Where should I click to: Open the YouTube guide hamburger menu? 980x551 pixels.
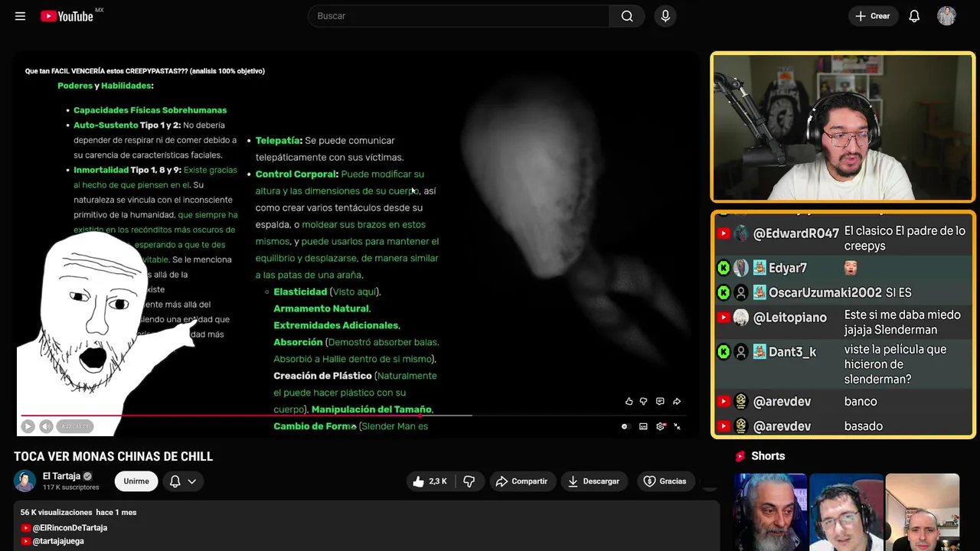(20, 16)
